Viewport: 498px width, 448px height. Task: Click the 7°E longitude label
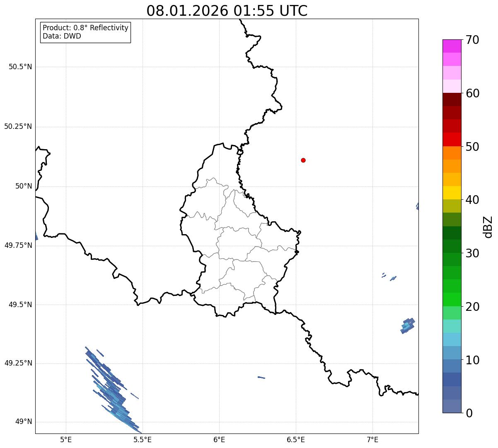pos(372,439)
